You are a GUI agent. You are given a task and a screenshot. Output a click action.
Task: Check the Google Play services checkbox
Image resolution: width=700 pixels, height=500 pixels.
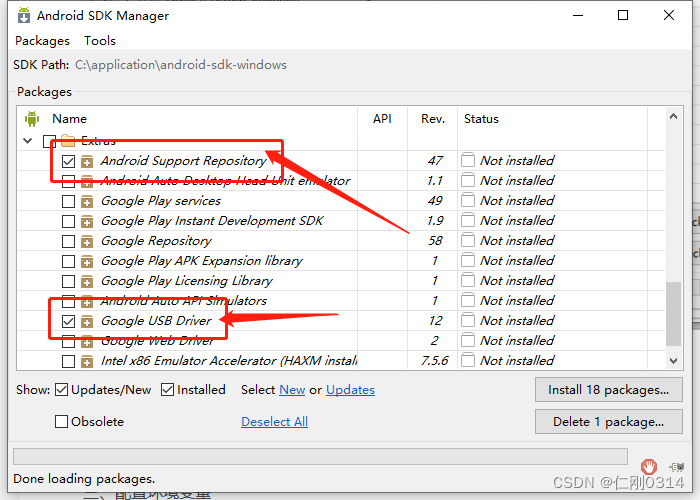68,201
